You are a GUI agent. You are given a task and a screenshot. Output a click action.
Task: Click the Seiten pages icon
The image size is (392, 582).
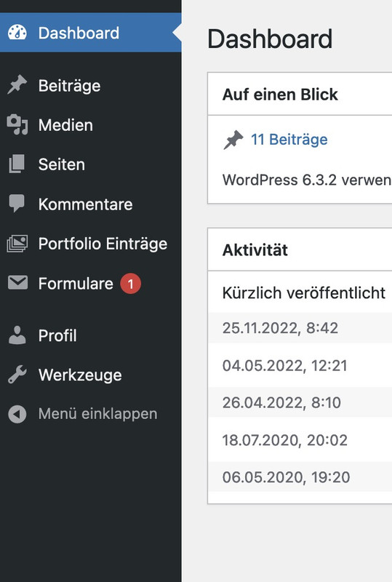[x=17, y=164]
